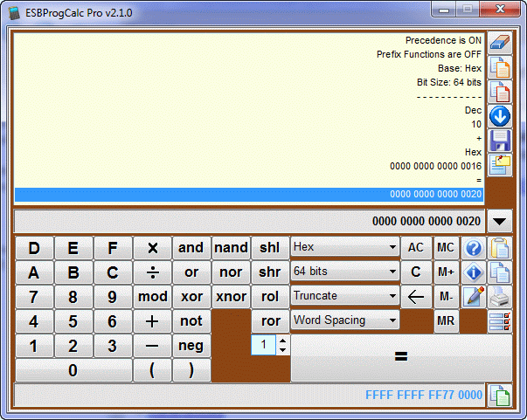Image resolution: width=527 pixels, height=420 pixels.
Task: Click the AC all clear button
Action: (x=416, y=248)
